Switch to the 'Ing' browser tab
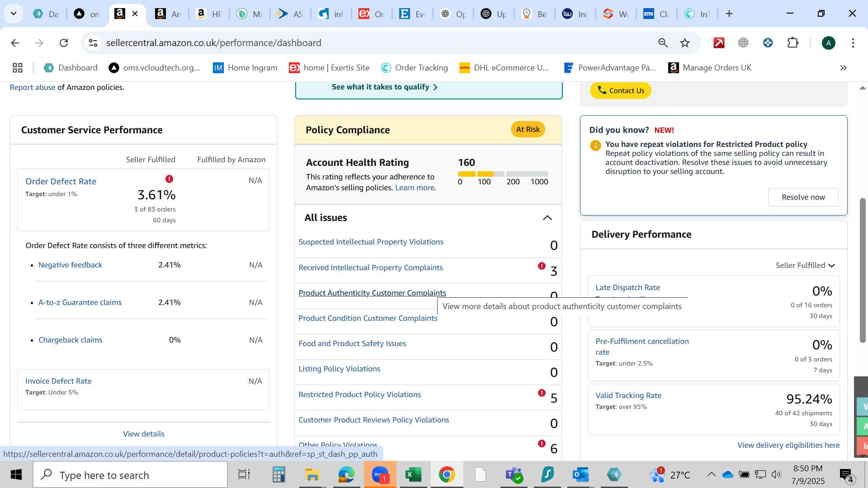This screenshot has height=488, width=868. pyautogui.click(x=575, y=14)
